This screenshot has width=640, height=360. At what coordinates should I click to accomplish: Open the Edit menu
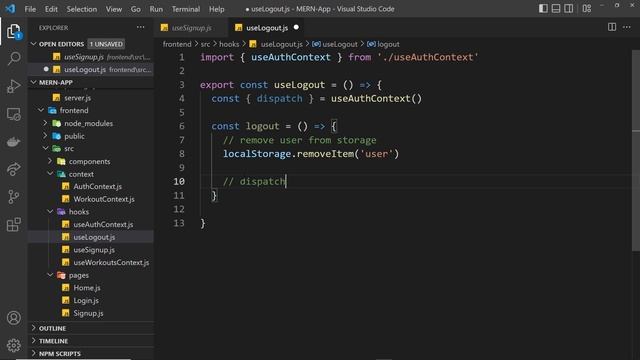(x=51, y=9)
